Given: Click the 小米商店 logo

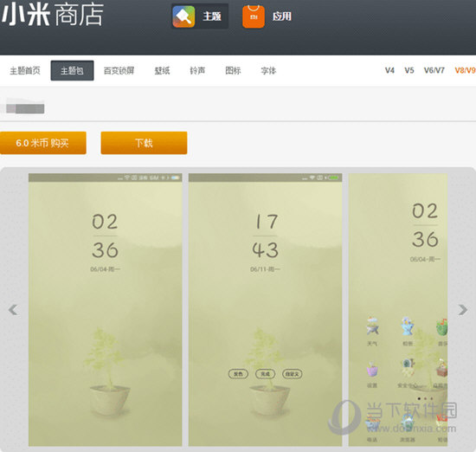Looking at the screenshot, I should (53, 14).
